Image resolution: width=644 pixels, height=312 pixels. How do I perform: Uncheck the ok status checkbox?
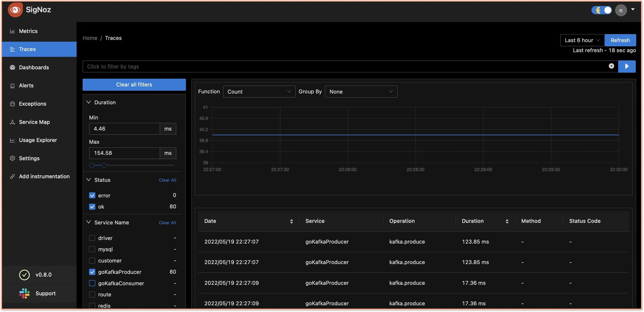tap(92, 207)
